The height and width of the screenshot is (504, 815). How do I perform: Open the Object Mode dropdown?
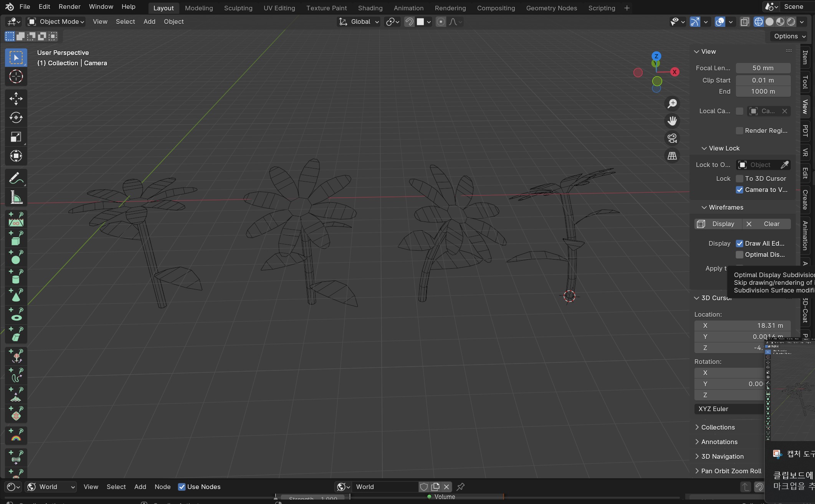click(56, 22)
